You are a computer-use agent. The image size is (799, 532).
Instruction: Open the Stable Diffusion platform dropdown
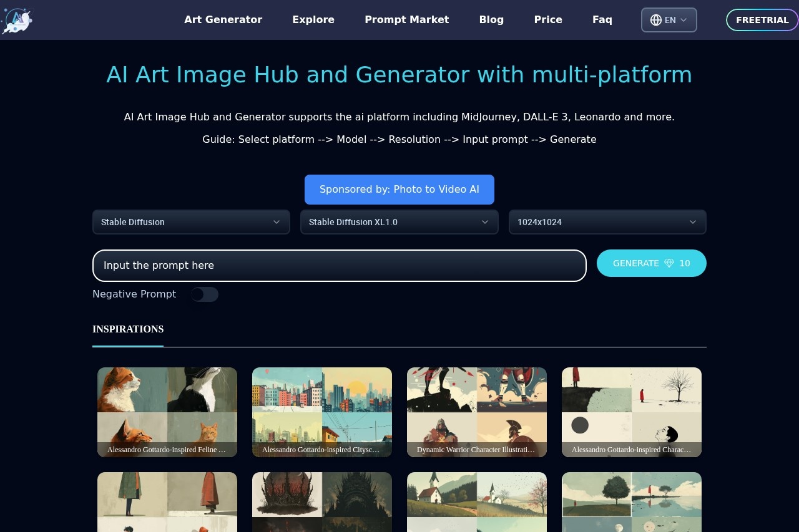[191, 222]
